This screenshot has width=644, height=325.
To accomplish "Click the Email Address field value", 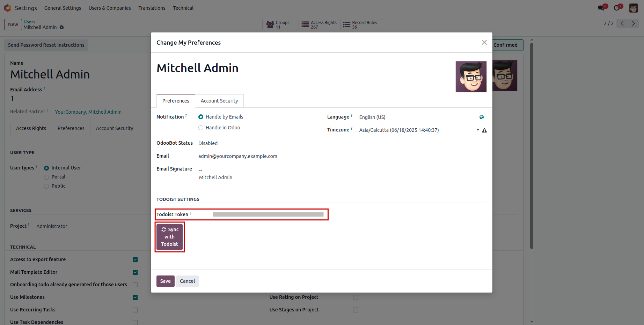I will [12, 98].
